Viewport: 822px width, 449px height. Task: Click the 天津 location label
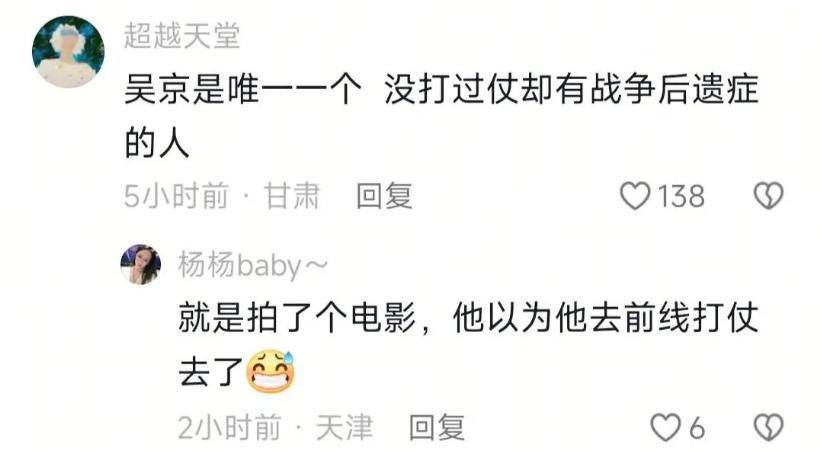click(x=344, y=427)
